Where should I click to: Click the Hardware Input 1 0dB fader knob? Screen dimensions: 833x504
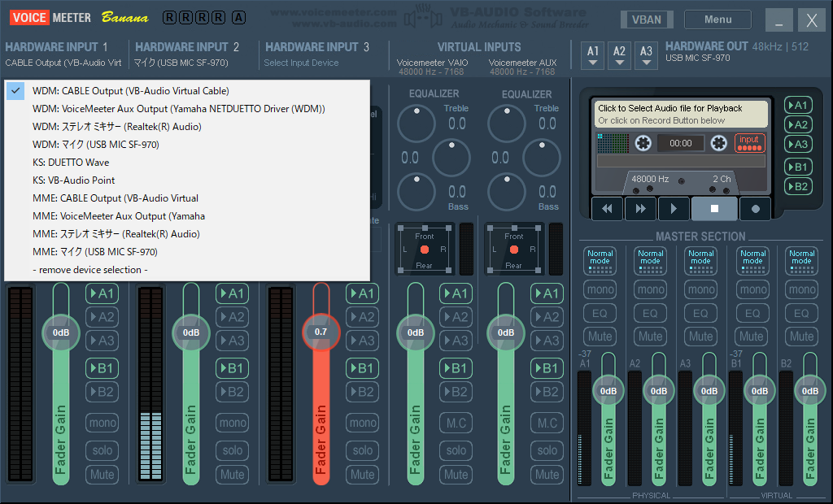point(61,332)
